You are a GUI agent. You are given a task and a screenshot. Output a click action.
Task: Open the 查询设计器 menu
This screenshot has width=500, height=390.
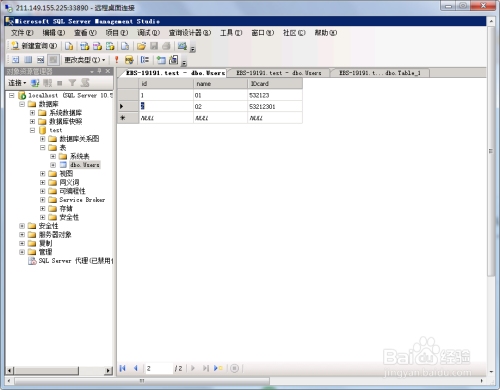[x=190, y=33]
